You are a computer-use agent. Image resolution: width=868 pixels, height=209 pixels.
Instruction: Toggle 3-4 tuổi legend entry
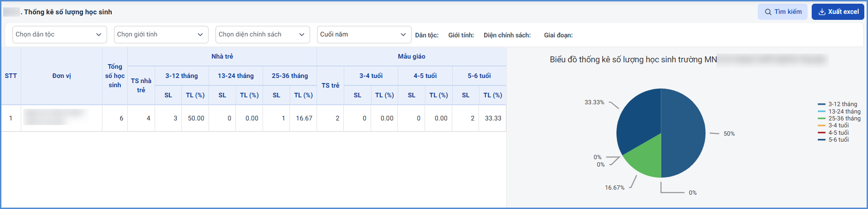coord(833,125)
